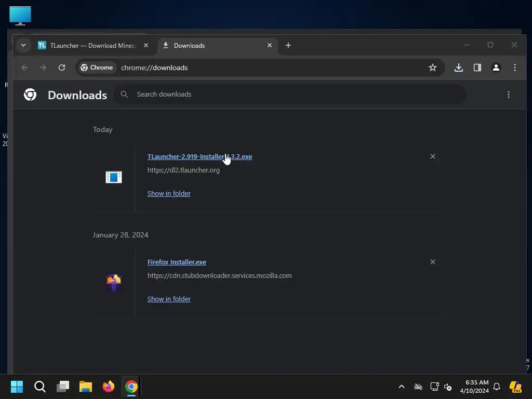The height and width of the screenshot is (399, 532).
Task: Open the notifications bell
Action: point(497,387)
